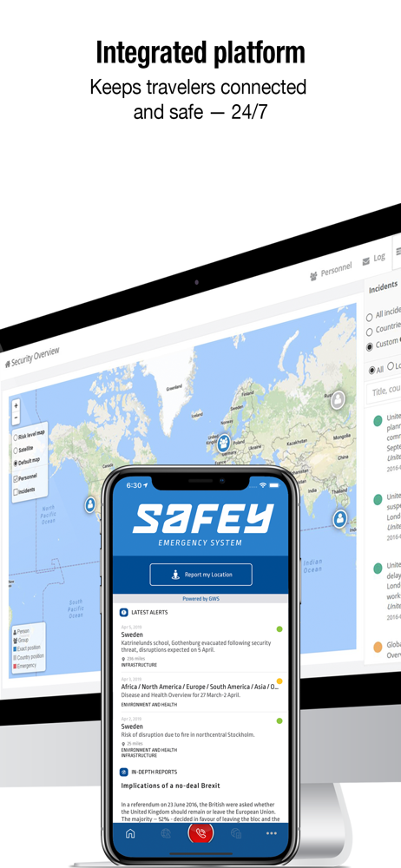
Task: Click the In-Depth Reports section icon
Action: [x=124, y=772]
